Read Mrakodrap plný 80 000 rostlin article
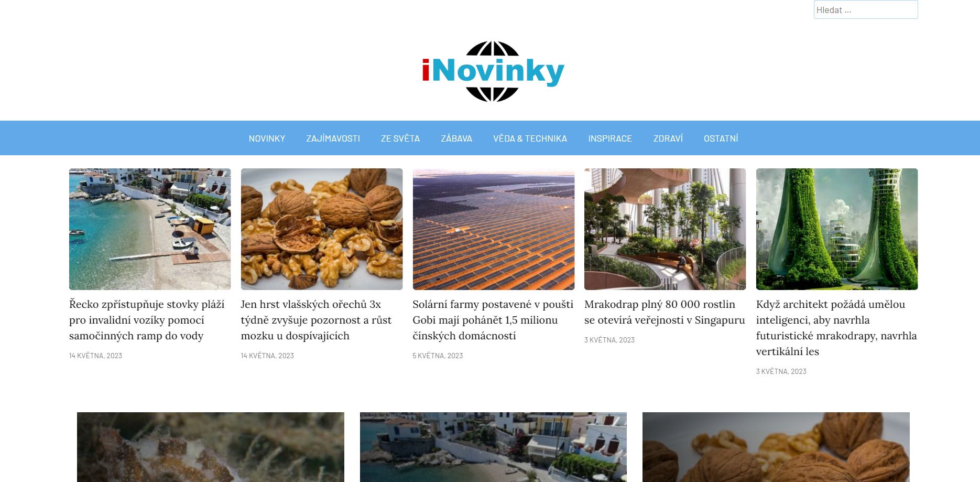The height and width of the screenshot is (482, 980). (665, 312)
